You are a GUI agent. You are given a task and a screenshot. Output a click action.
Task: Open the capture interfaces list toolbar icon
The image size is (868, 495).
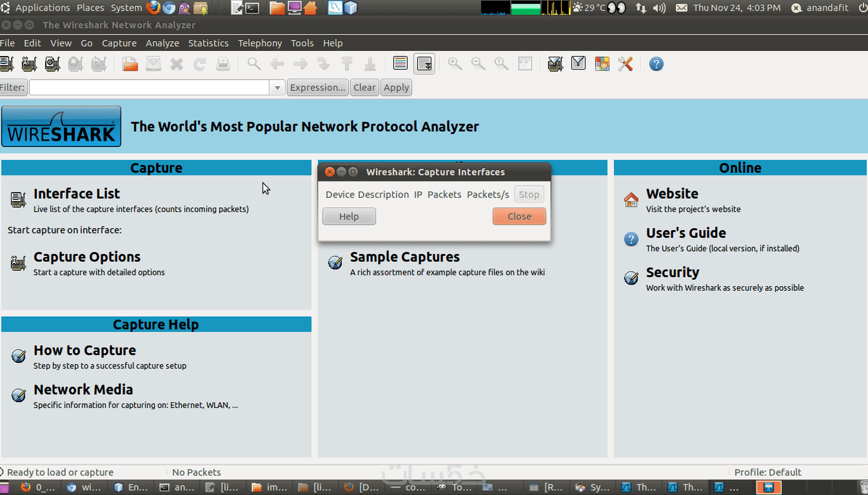pos(7,64)
